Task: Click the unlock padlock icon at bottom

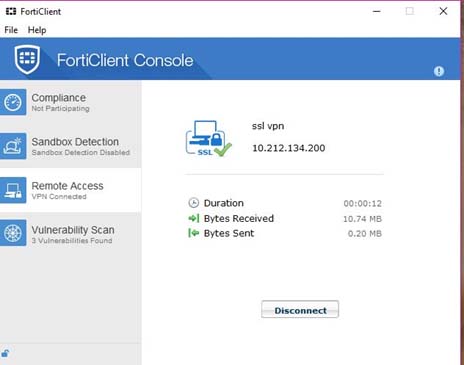Action: (x=5, y=353)
